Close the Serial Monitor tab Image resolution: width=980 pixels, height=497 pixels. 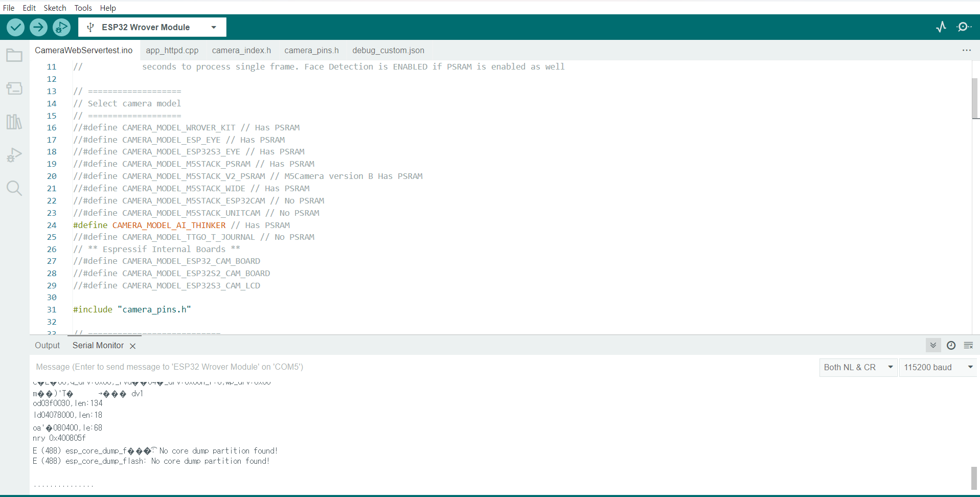click(x=133, y=346)
